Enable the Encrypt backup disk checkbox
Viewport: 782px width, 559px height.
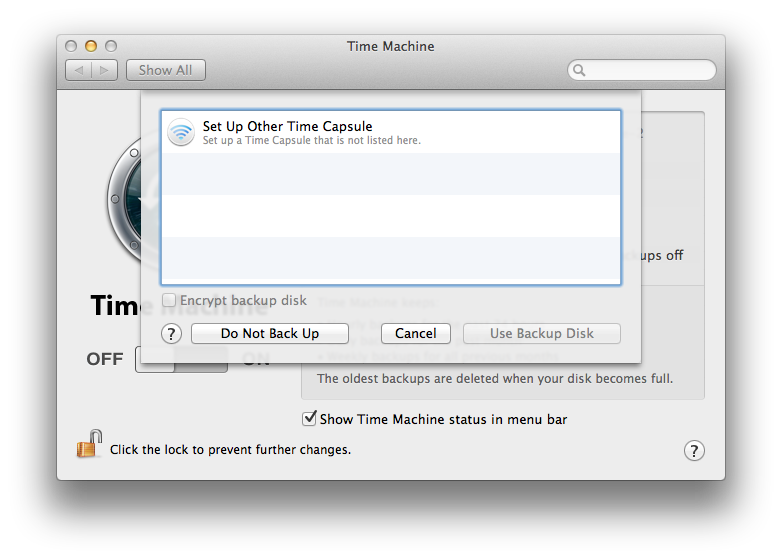[169, 300]
